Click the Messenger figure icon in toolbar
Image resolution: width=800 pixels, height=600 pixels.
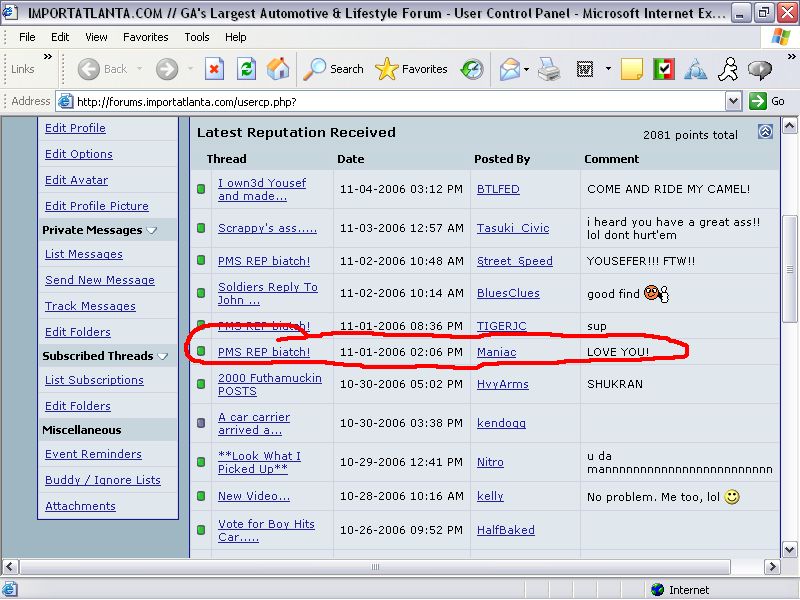(728, 69)
